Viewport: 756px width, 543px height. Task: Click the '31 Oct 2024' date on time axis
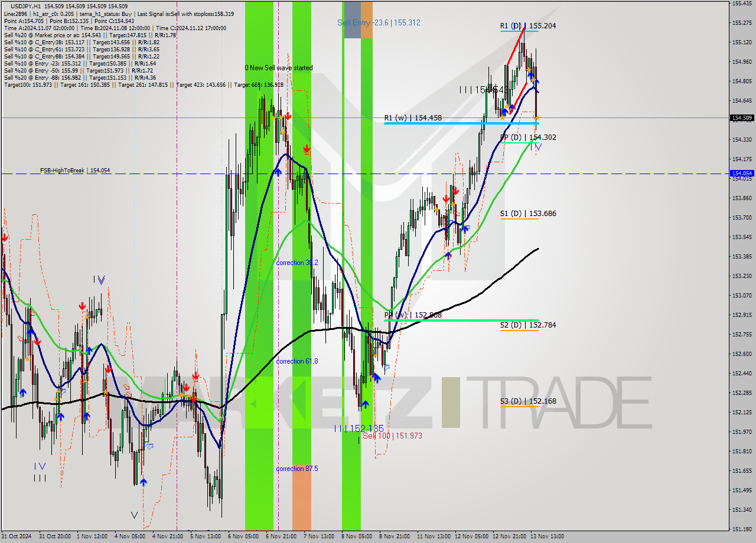pos(15,537)
